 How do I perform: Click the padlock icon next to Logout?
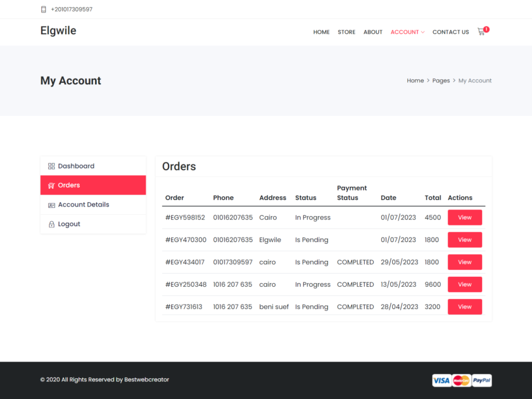(x=51, y=224)
